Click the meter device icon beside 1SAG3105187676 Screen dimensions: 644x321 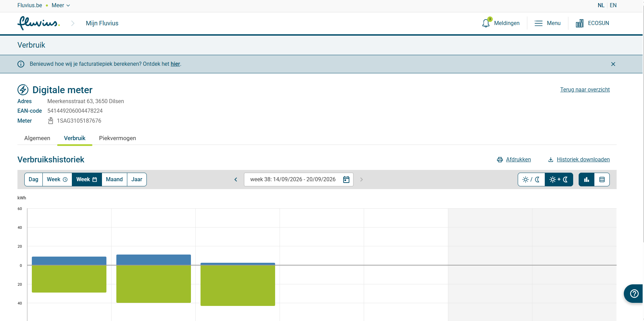[x=51, y=121]
